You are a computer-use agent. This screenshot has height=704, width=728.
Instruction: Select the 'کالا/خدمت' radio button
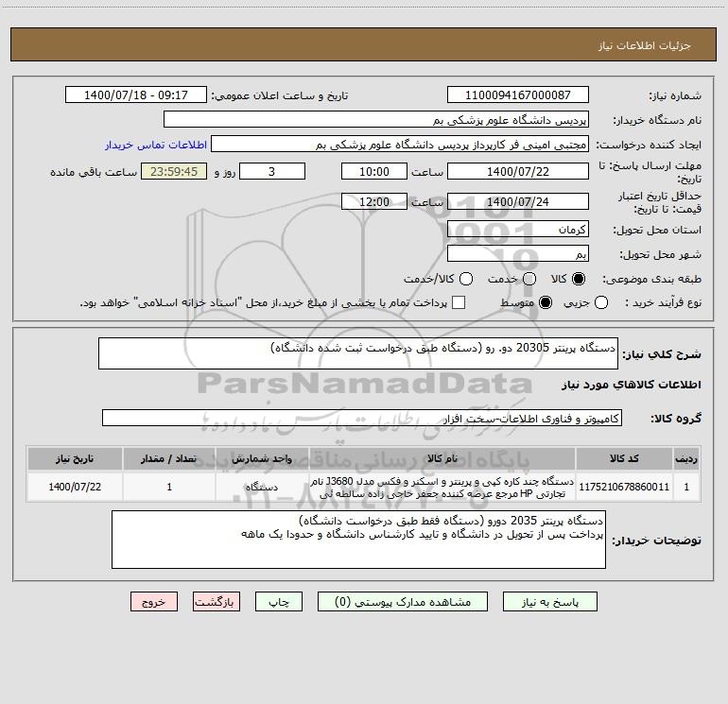[x=466, y=279]
